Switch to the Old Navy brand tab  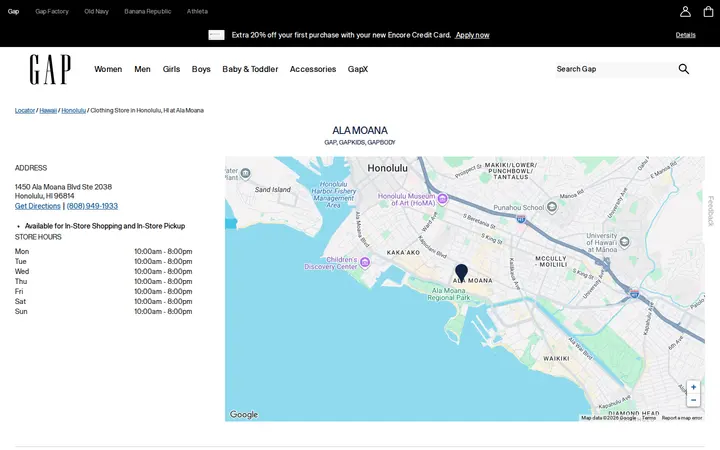point(96,11)
